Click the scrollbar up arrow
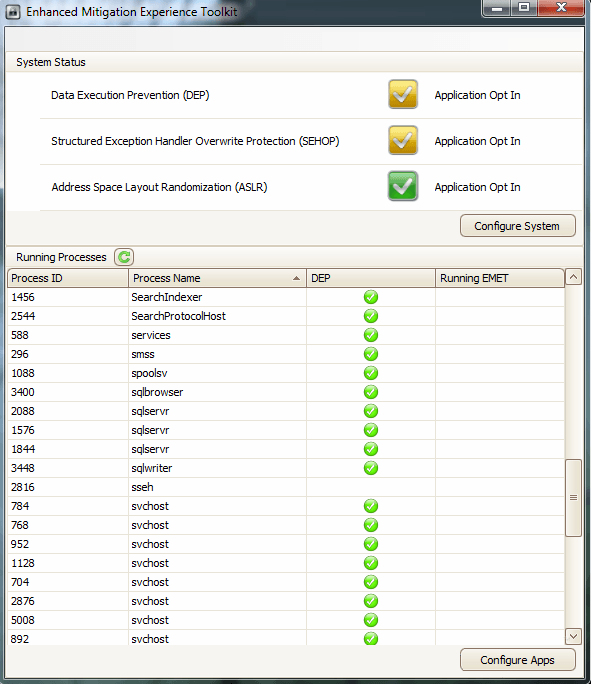591x684 pixels. pos(573,277)
